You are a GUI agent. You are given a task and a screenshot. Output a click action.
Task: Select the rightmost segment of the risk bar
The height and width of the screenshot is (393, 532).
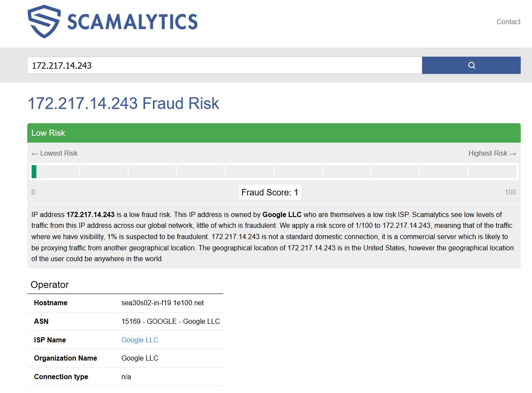pyautogui.click(x=493, y=171)
